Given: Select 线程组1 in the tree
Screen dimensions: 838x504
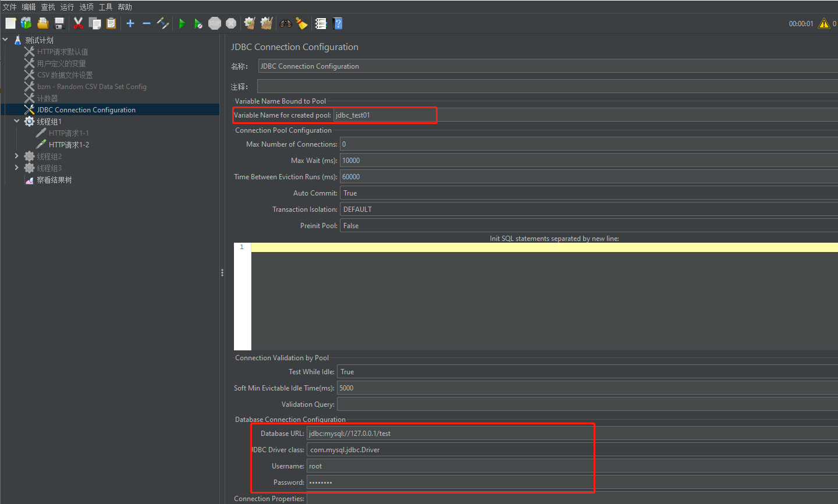Looking at the screenshot, I should 49,122.
